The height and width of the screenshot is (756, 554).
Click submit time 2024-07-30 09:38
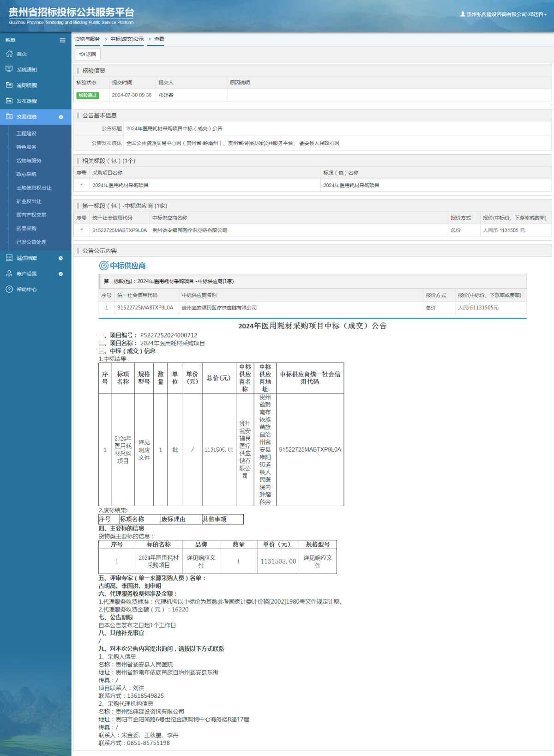tap(132, 95)
